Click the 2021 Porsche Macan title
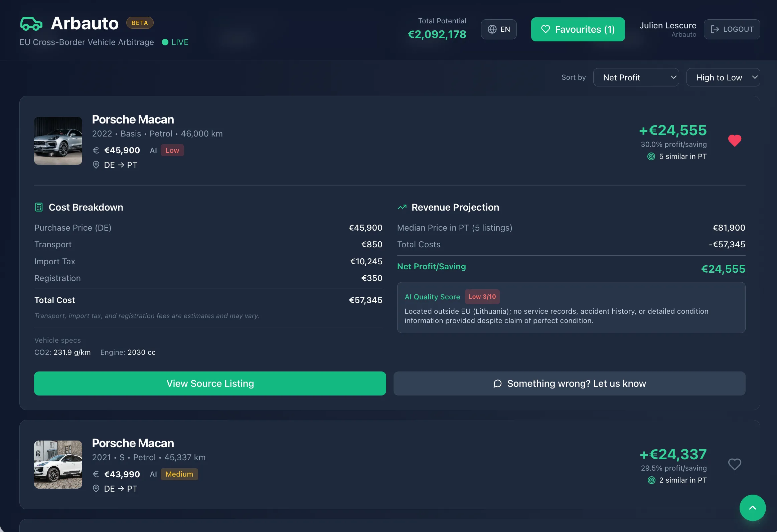The width and height of the screenshot is (777, 532). (133, 443)
